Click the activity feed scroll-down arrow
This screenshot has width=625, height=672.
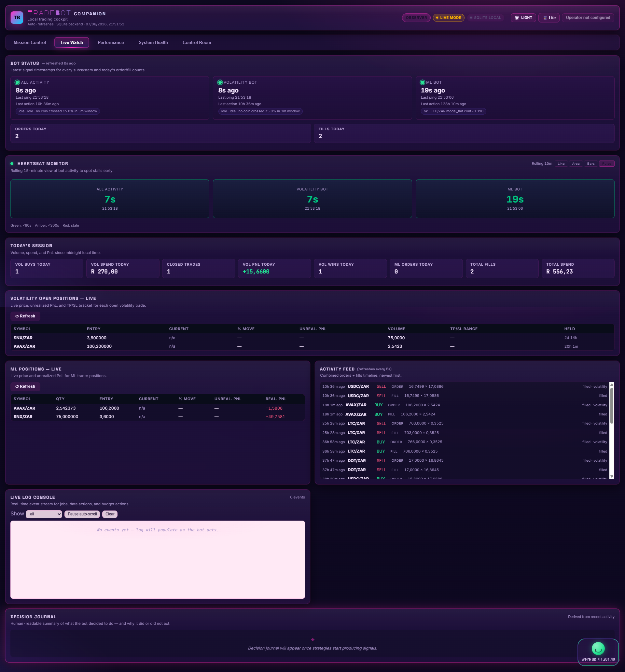611,476
